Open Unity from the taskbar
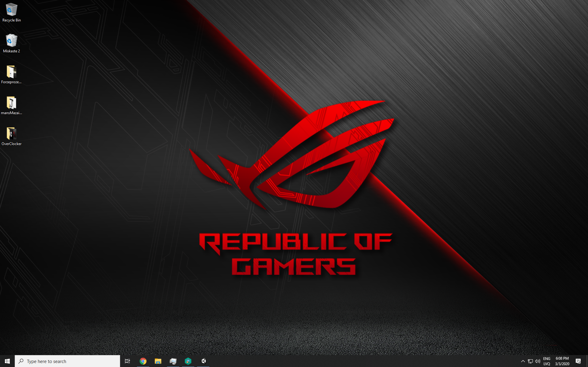The image size is (588, 367). (x=203, y=361)
